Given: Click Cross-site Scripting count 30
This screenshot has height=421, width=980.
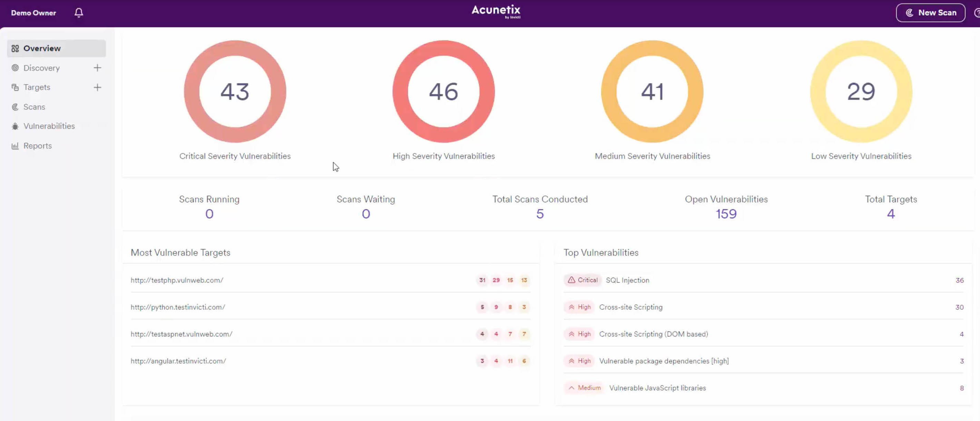Looking at the screenshot, I should pos(959,307).
